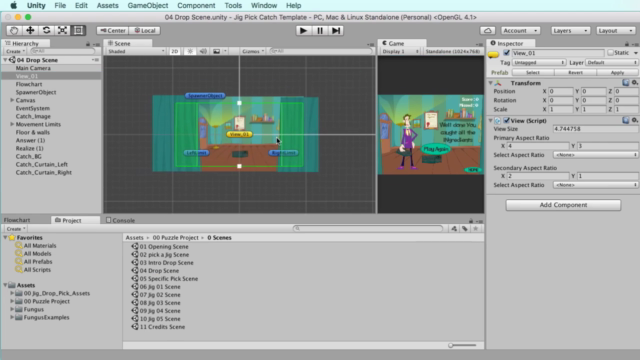The image size is (640, 360).
Task: Open Transform component help icon
Action: coord(626,83)
